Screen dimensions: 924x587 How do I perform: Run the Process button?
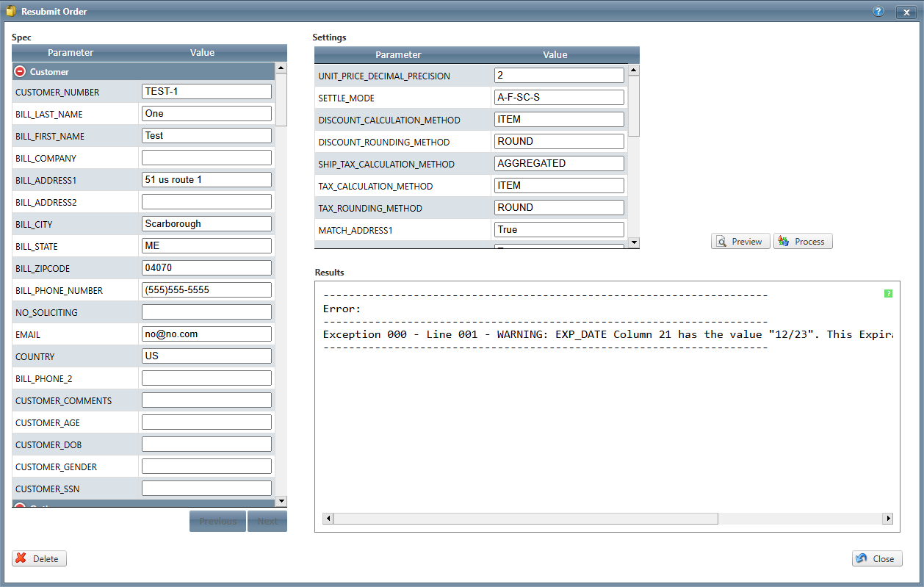point(803,241)
